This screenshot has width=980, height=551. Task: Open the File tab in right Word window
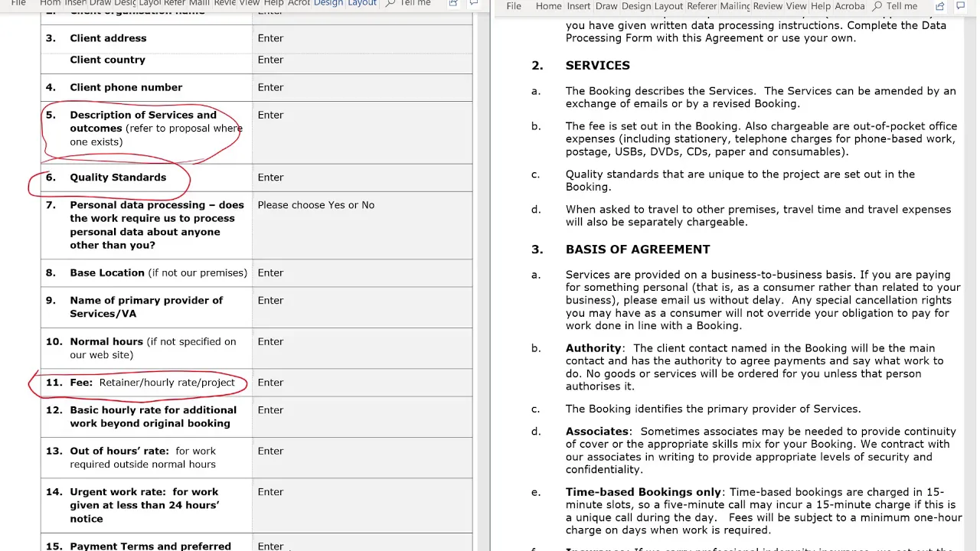click(x=514, y=6)
